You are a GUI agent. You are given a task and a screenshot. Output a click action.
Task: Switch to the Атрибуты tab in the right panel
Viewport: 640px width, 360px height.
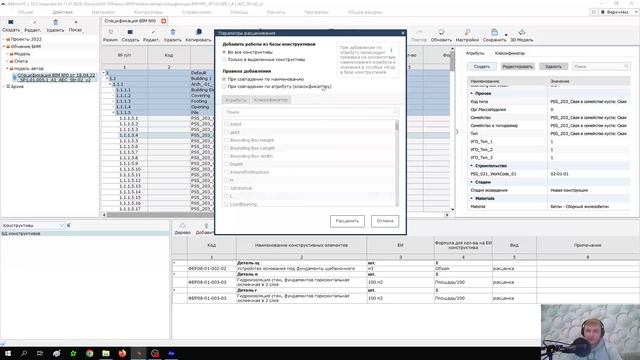tap(475, 53)
